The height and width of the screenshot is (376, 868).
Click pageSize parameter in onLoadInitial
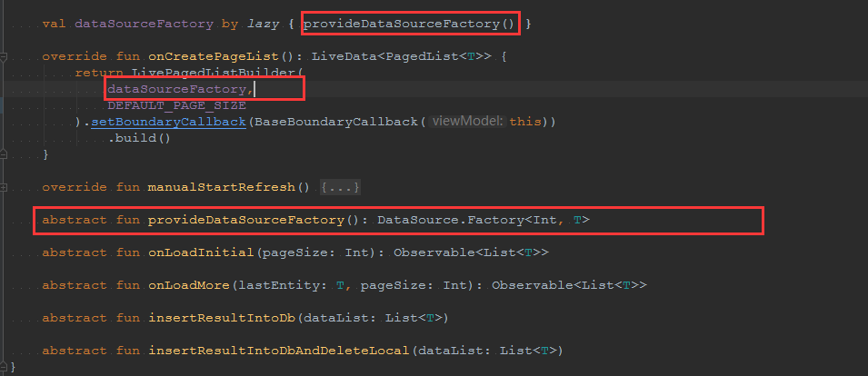click(294, 252)
